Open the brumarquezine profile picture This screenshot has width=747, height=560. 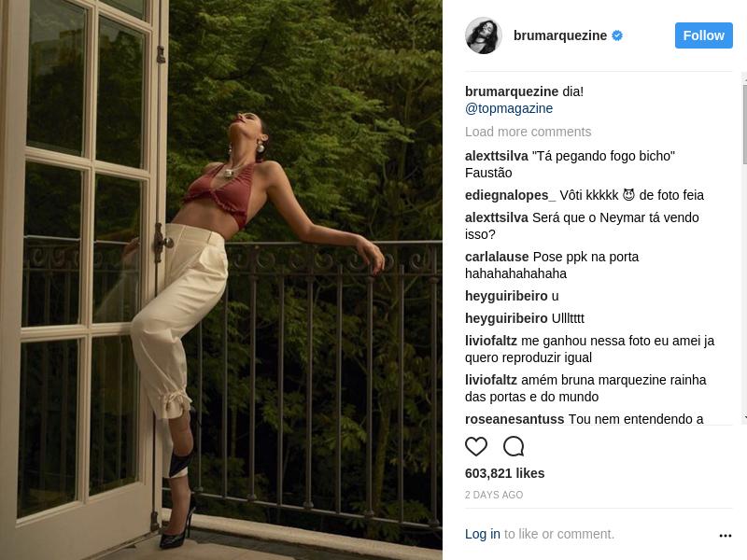tap(484, 35)
